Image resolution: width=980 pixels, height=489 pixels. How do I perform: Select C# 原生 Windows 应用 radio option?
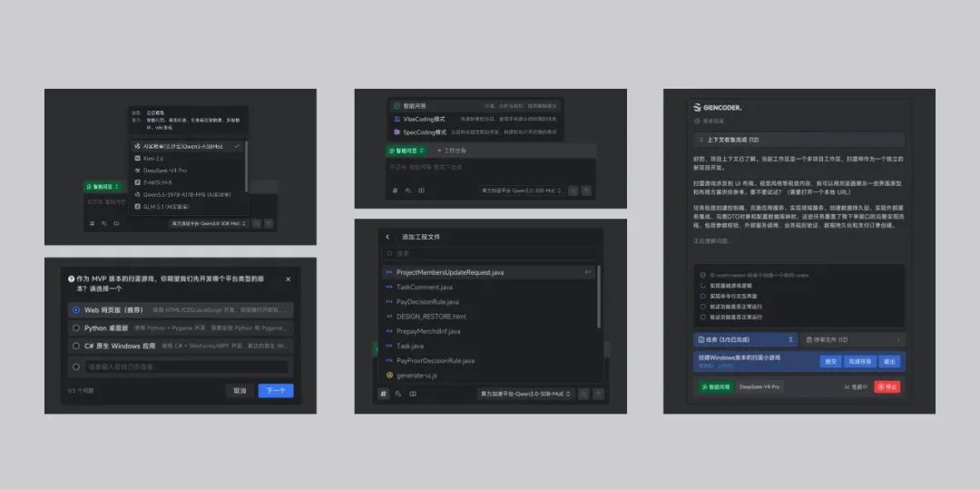pyautogui.click(x=76, y=346)
